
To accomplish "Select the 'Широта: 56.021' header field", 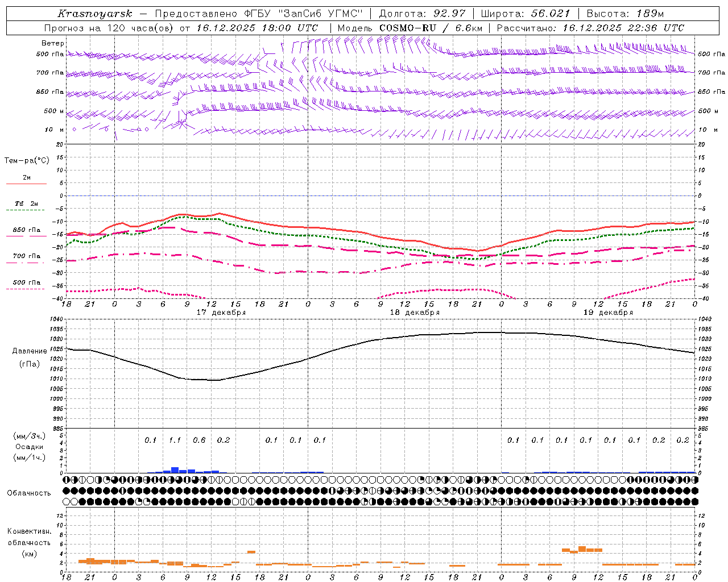I will tap(525, 14).
